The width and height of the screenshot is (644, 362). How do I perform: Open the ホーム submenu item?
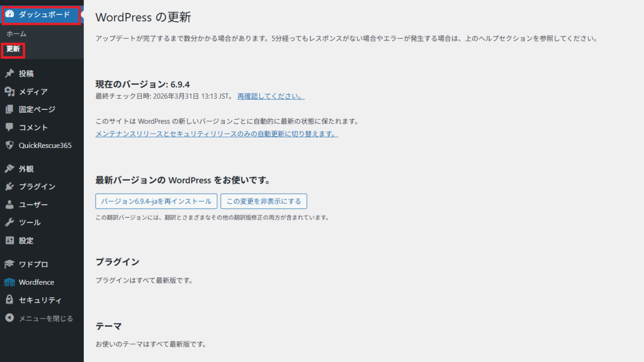click(17, 34)
